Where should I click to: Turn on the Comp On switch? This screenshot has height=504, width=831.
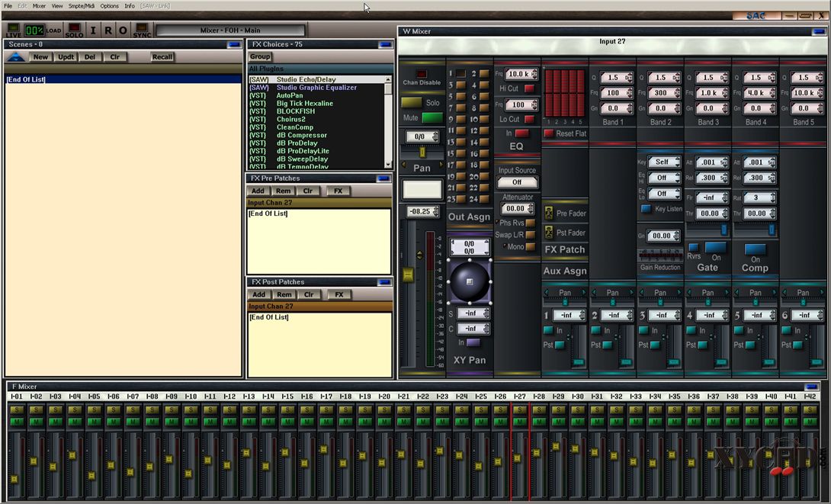pyautogui.click(x=756, y=249)
